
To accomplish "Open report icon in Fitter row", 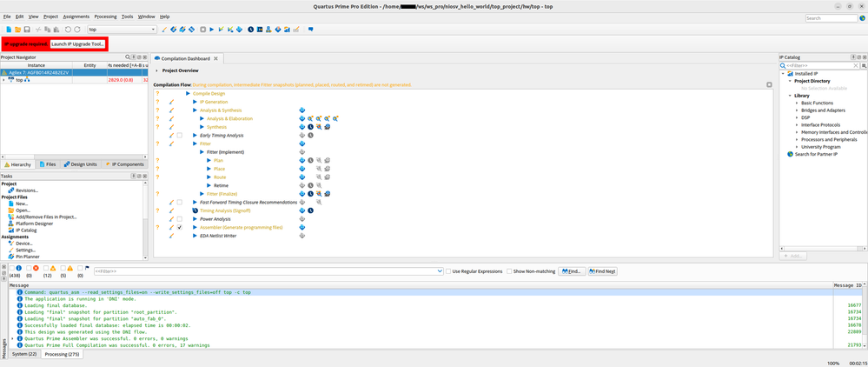I will pyautogui.click(x=301, y=143).
